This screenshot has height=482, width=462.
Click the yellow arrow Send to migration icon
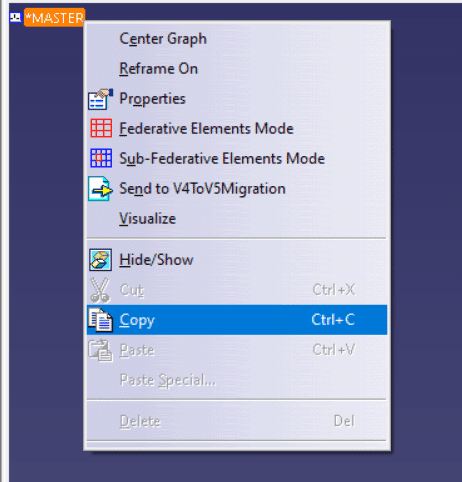click(100, 189)
